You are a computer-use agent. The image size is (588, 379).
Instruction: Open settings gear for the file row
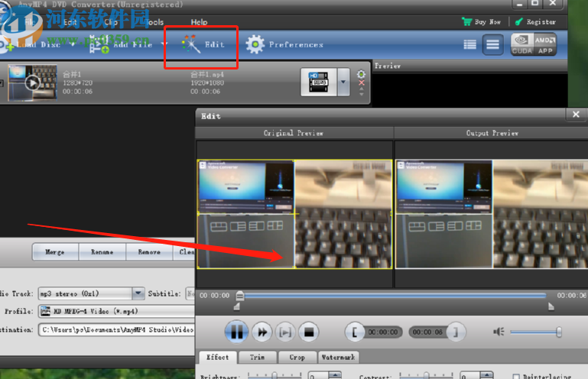coord(361,74)
